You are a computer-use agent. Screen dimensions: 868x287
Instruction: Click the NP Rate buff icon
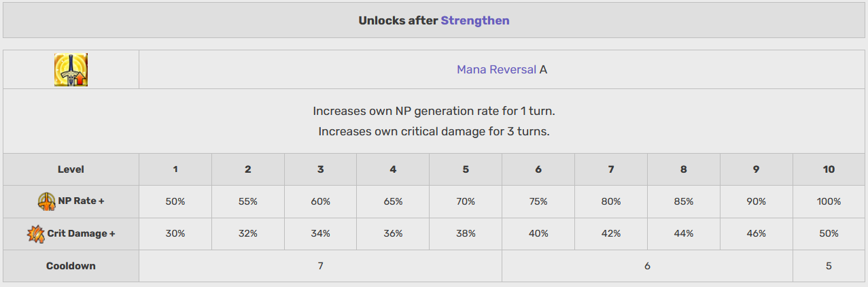pos(46,201)
